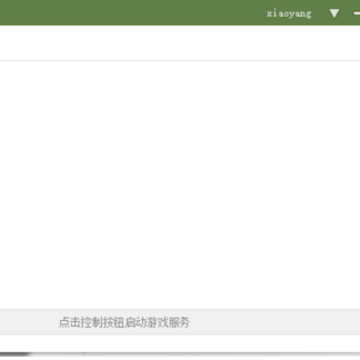Click the white triangle arrow in the header
360x360 pixels.
click(x=334, y=13)
